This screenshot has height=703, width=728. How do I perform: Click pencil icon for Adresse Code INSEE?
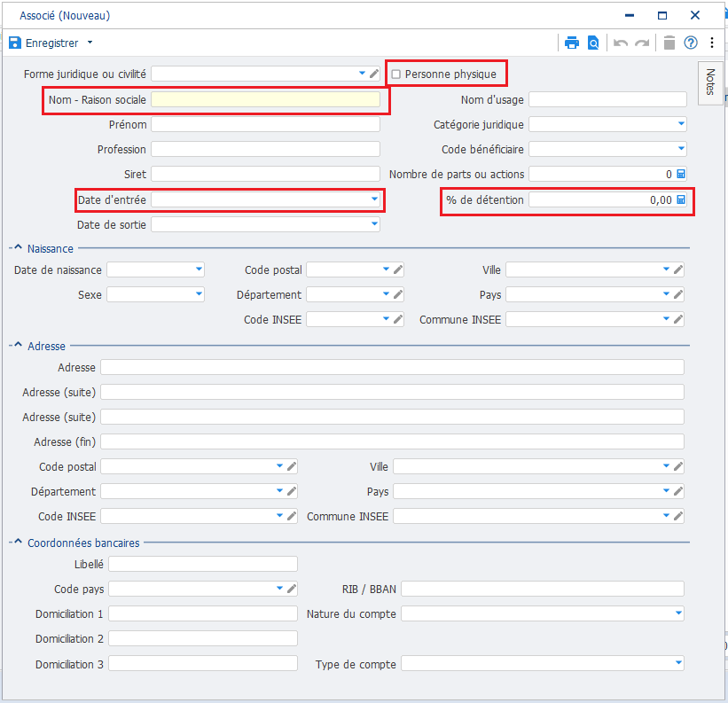[292, 516]
